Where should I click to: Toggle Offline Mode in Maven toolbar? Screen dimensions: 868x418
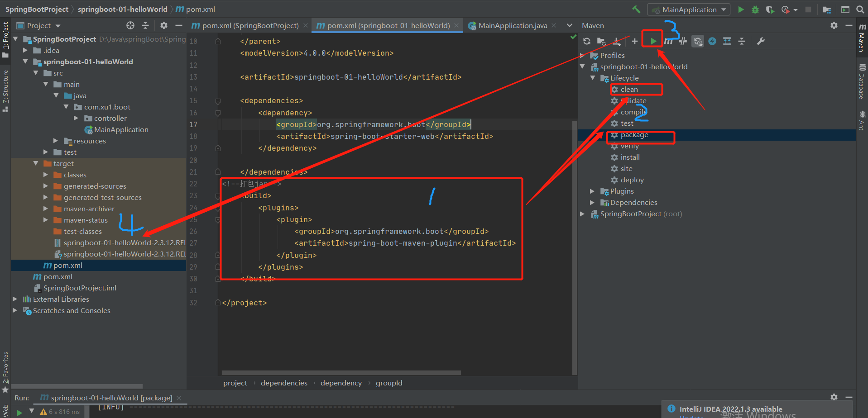click(683, 41)
